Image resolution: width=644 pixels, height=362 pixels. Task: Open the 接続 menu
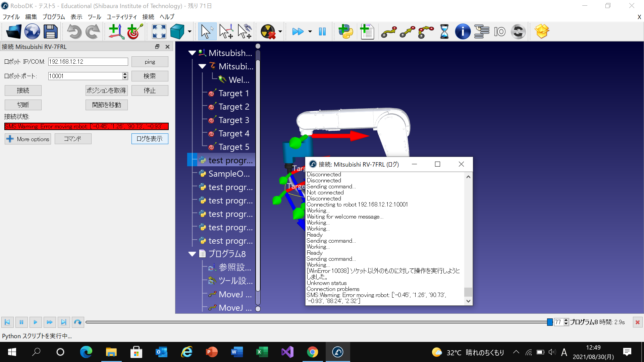tap(148, 17)
